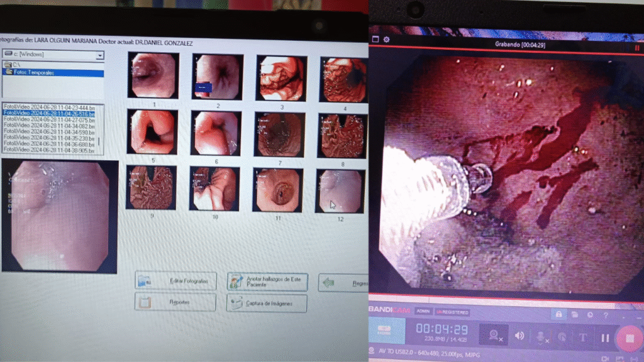
Task: Expand the c: [Windows] drive dropdown
Action: (x=99, y=55)
